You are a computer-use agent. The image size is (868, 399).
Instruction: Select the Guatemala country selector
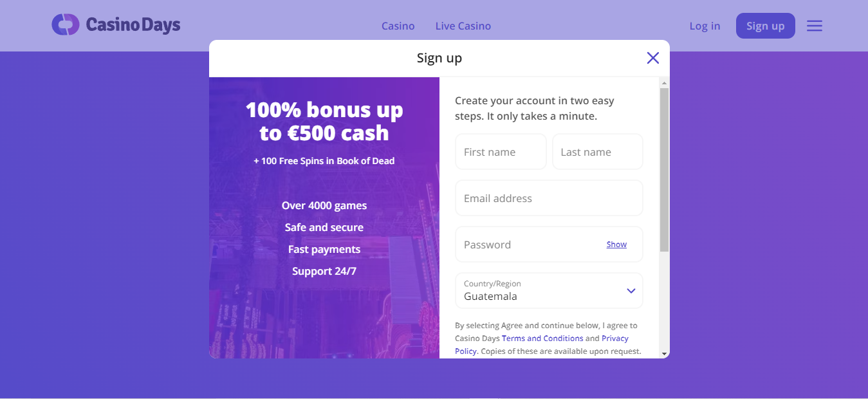(549, 291)
